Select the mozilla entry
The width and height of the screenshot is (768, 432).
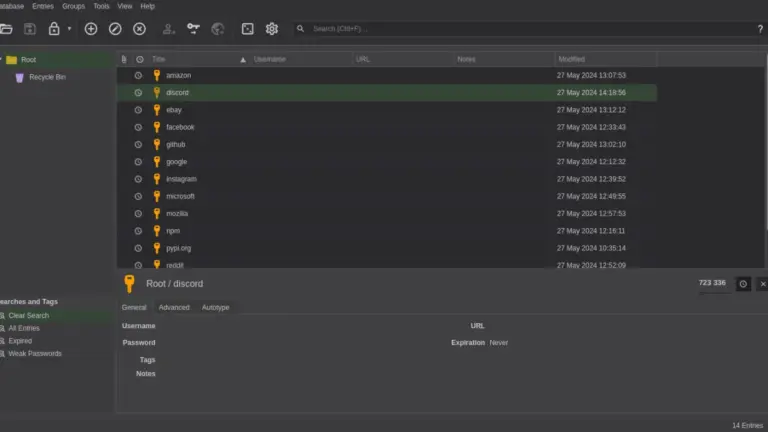click(387, 214)
